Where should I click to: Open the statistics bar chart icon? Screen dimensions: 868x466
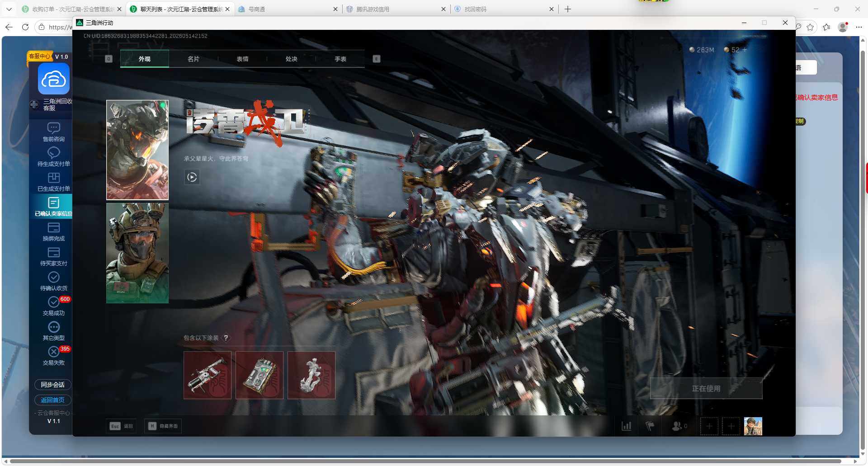627,426
